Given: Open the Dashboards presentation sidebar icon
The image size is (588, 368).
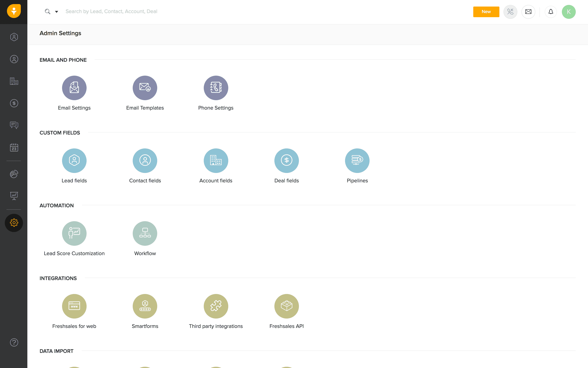Looking at the screenshot, I should pyautogui.click(x=14, y=196).
